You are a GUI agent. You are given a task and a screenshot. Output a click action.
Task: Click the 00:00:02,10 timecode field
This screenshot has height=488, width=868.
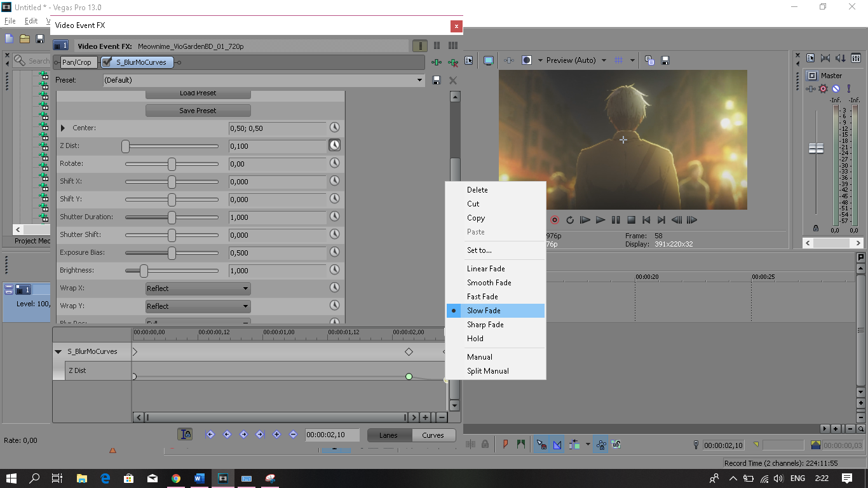[x=332, y=435]
